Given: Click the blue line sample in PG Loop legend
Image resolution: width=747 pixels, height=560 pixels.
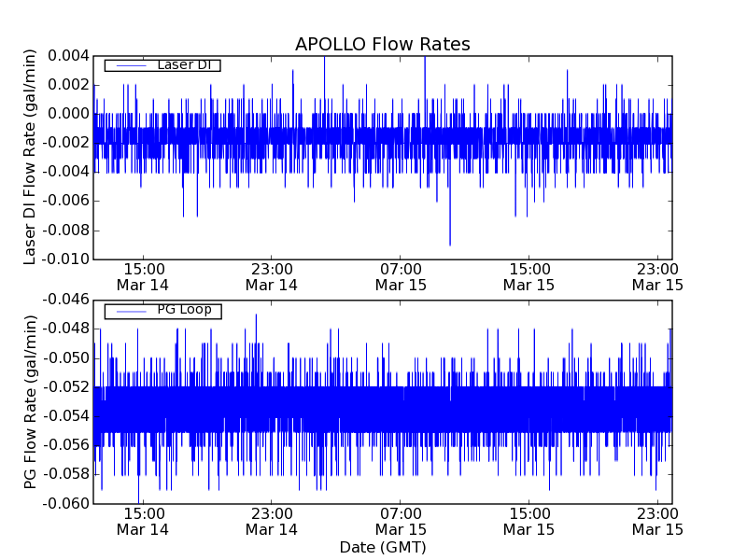Looking at the screenshot, I should [x=128, y=311].
